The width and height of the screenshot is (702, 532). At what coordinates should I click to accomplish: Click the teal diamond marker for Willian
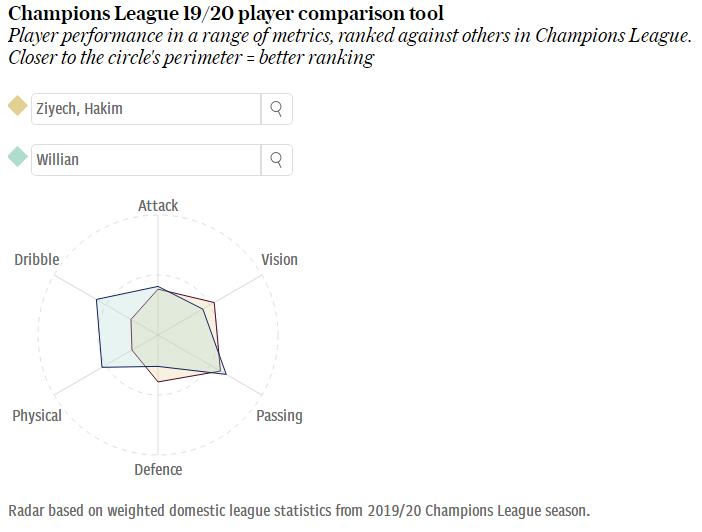pyautogui.click(x=18, y=157)
